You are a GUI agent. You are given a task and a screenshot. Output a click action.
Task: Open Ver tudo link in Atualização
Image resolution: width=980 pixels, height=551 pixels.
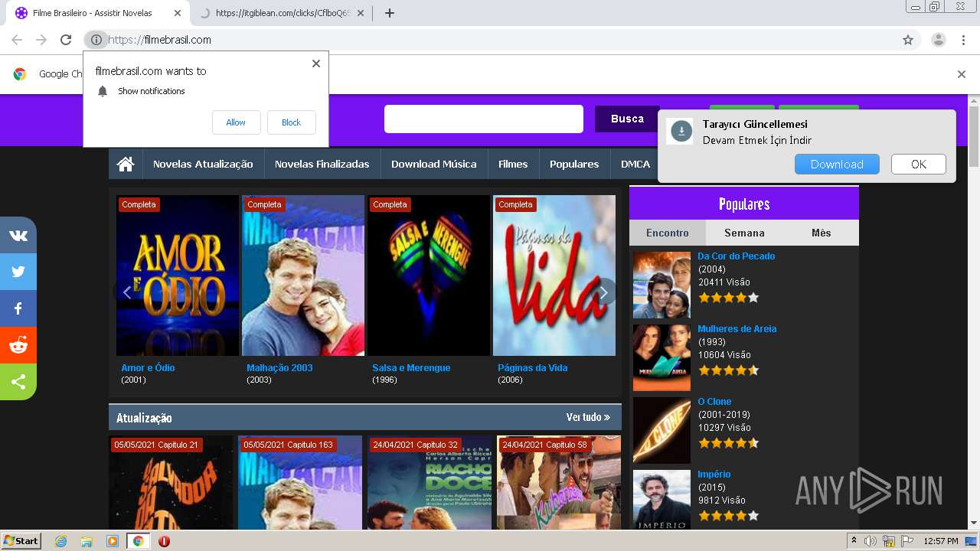(588, 417)
